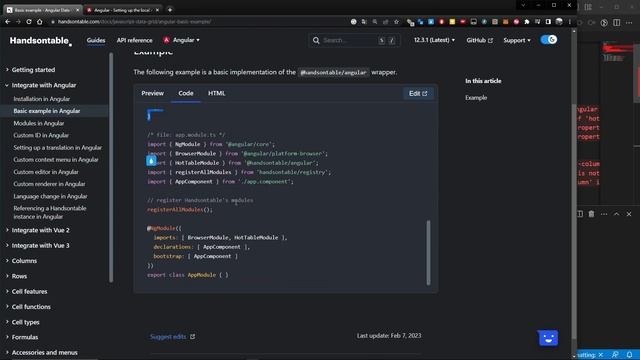Expand the Cell functions section
This screenshot has height=360, width=640.
(31, 307)
